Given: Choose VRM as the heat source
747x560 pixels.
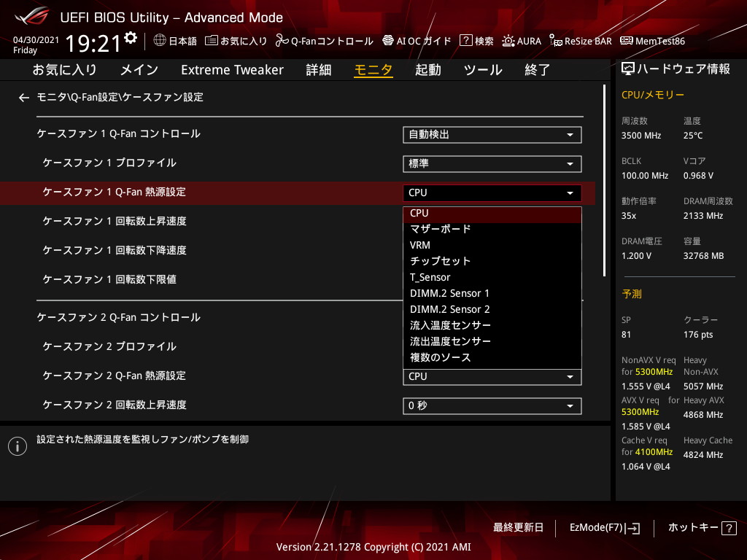Looking at the screenshot, I should pyautogui.click(x=492, y=245).
